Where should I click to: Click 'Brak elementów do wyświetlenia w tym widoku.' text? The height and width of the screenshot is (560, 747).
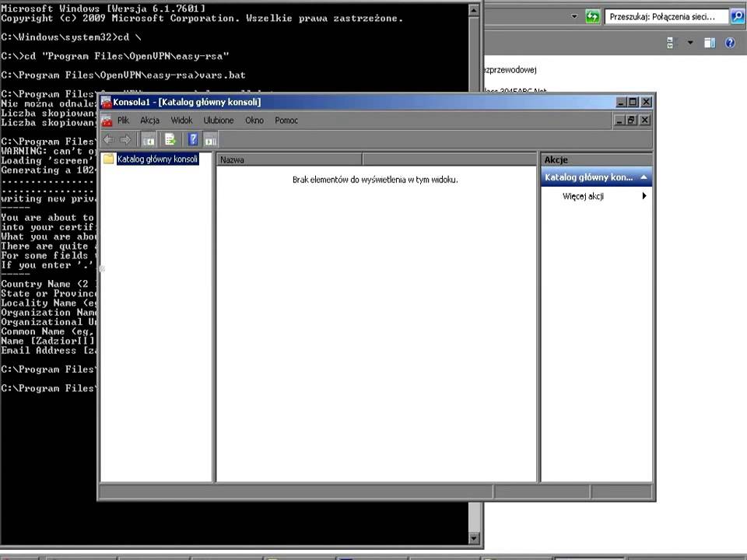click(x=375, y=180)
